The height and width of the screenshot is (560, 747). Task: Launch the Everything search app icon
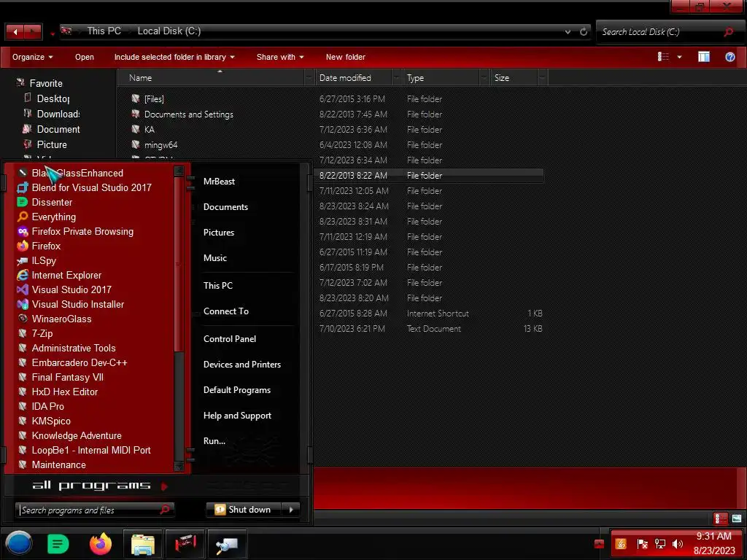coord(23,217)
